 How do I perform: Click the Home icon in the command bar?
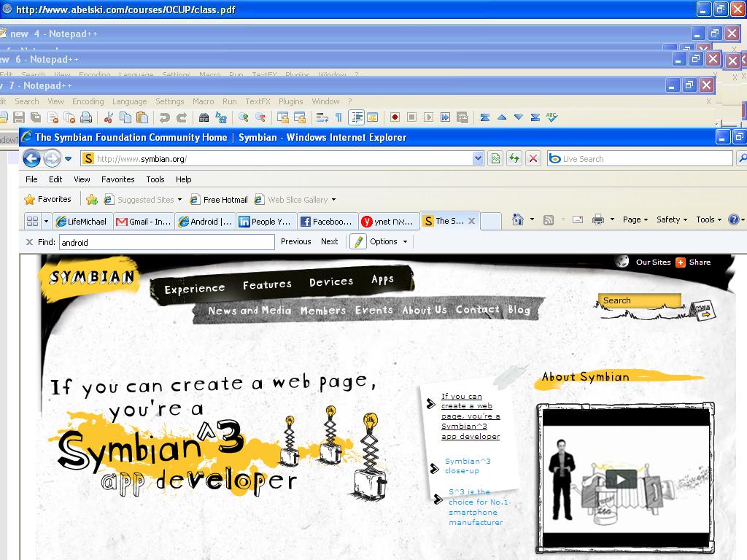click(x=518, y=219)
